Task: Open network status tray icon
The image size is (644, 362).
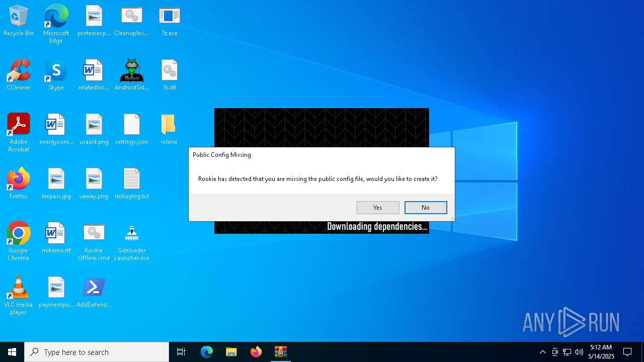Action: pos(567,352)
